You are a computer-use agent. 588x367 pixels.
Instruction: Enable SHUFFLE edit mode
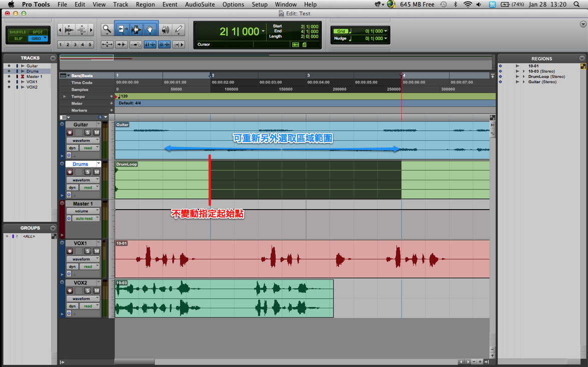point(18,32)
